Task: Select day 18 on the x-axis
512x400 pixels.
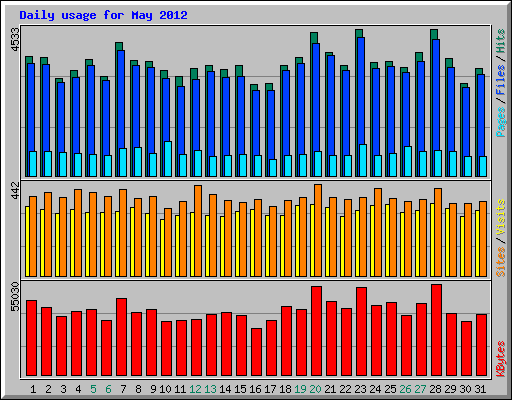Action: point(285,389)
